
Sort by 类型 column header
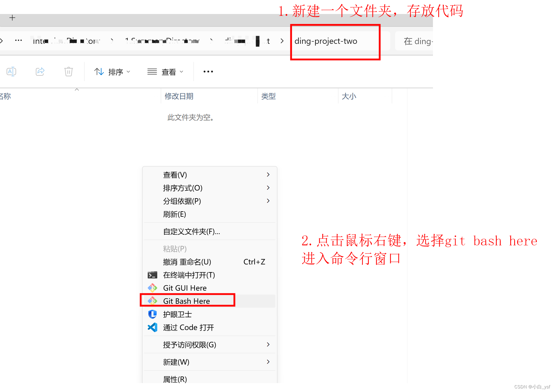(269, 96)
